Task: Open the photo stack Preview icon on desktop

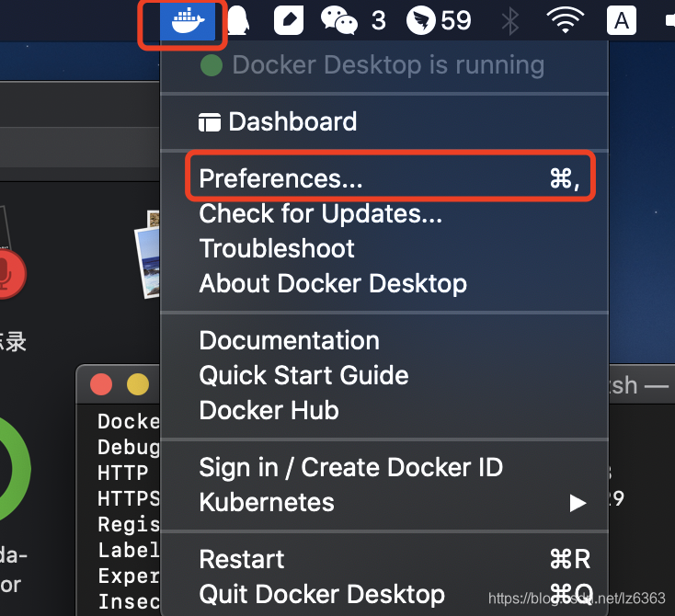Action: [148, 254]
